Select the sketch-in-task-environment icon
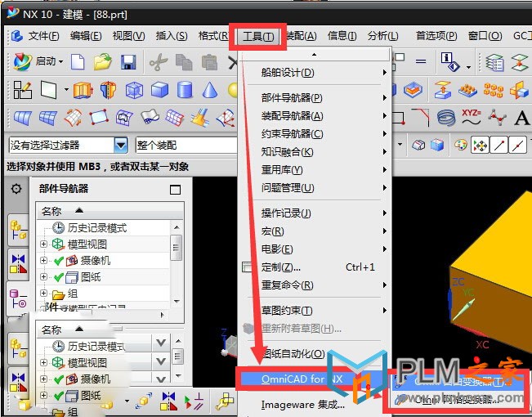The image size is (532, 417). 22,90
